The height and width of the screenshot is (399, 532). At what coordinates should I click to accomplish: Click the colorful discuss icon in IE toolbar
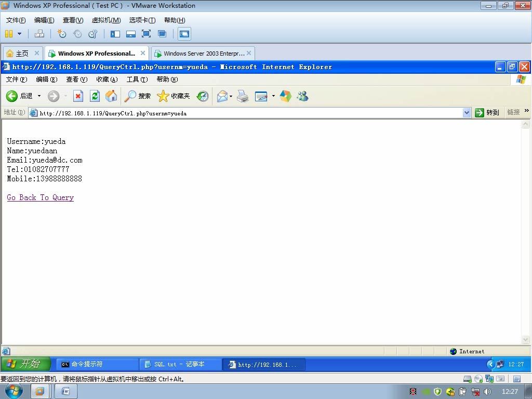(x=285, y=96)
